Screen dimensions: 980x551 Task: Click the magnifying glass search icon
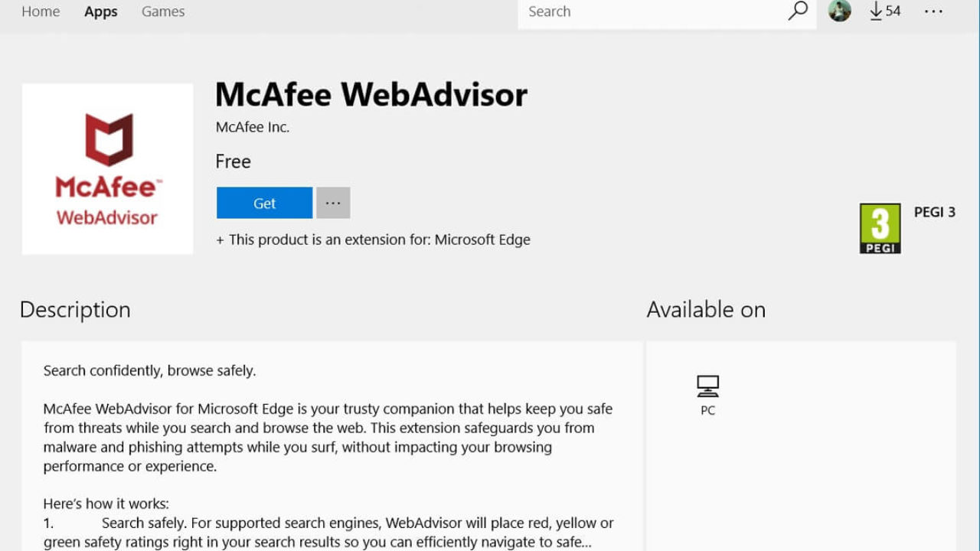798,11
